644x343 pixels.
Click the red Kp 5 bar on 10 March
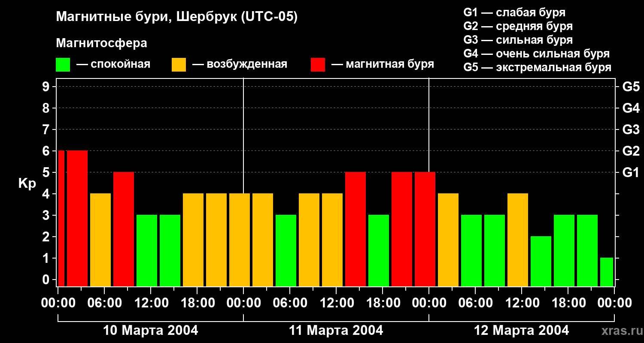click(124, 229)
